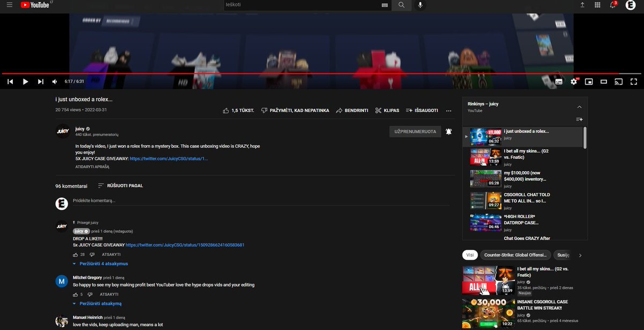Reply to pinned comment with ATSAKYTI
The width and height of the screenshot is (644, 330).
[111, 254]
